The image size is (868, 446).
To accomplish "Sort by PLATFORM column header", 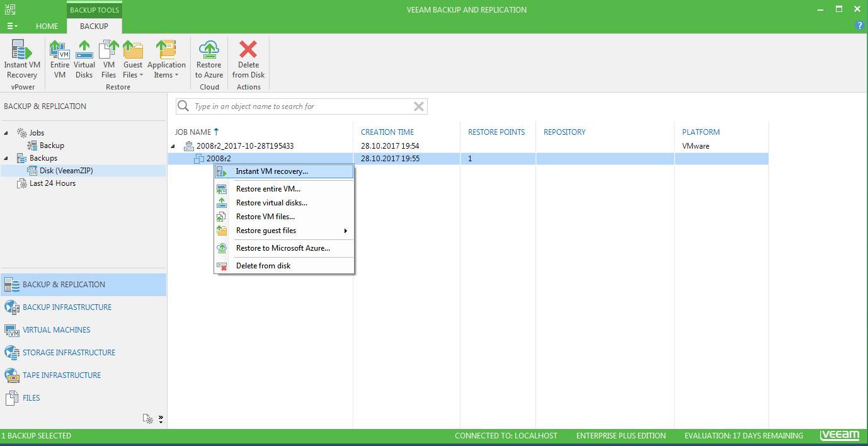I will tap(701, 132).
